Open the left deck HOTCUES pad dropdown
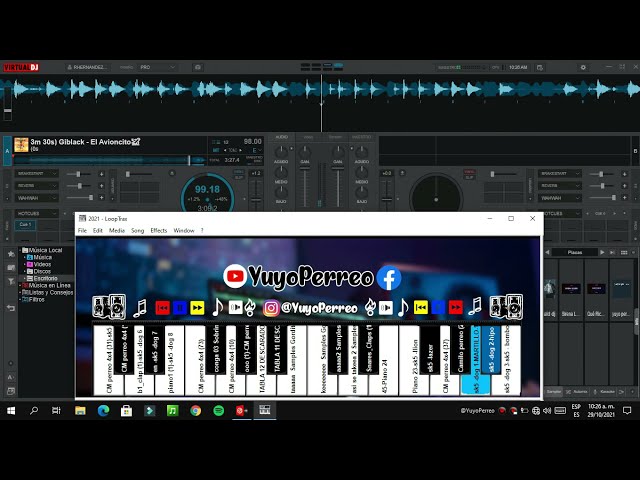This screenshot has height=480, width=640. point(37,213)
